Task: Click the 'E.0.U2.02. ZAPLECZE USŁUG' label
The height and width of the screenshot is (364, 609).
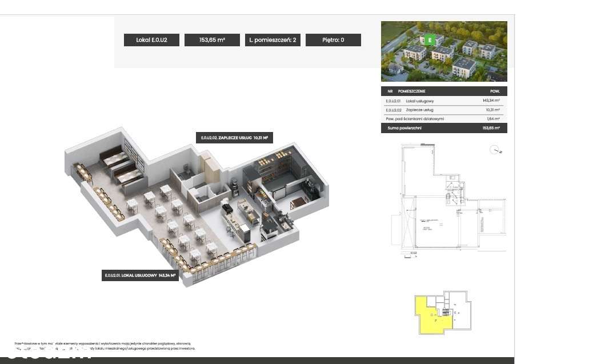Action: [235, 138]
